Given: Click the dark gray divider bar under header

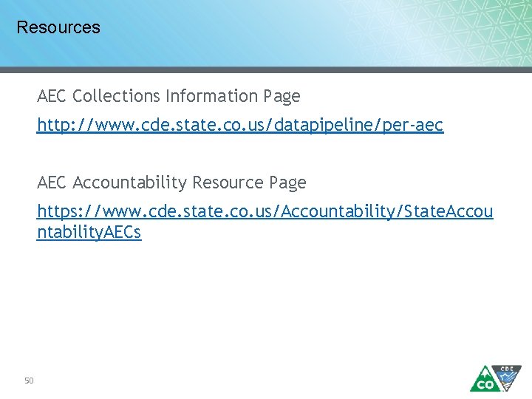Looking at the screenshot, I should 266,70.
